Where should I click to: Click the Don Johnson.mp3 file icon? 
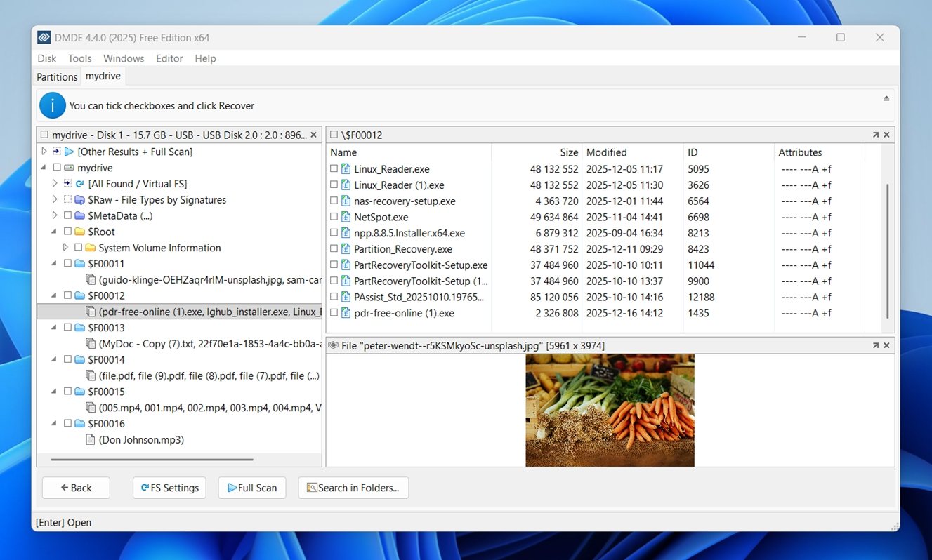pos(90,440)
